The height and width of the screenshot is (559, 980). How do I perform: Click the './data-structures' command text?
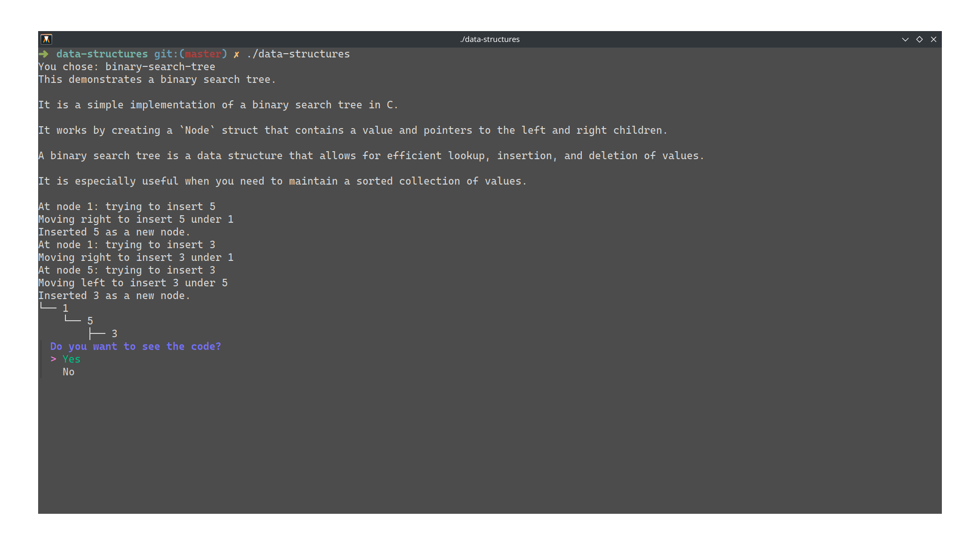pyautogui.click(x=298, y=54)
